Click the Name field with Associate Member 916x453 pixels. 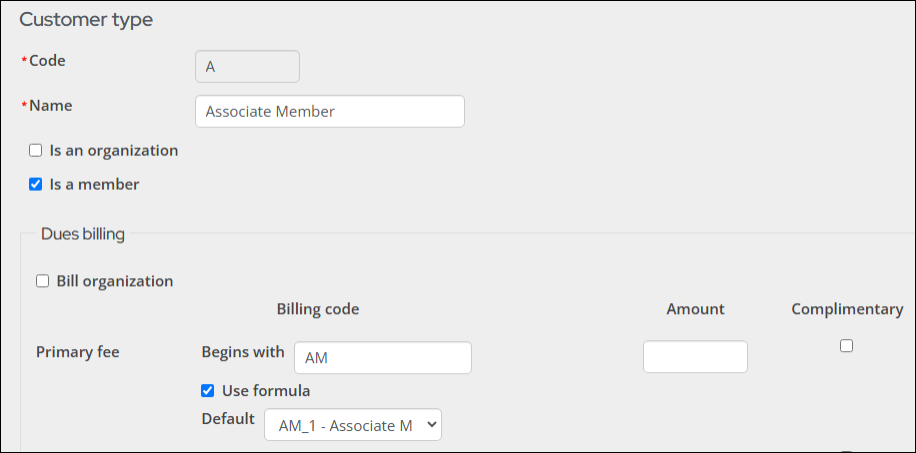[x=330, y=111]
